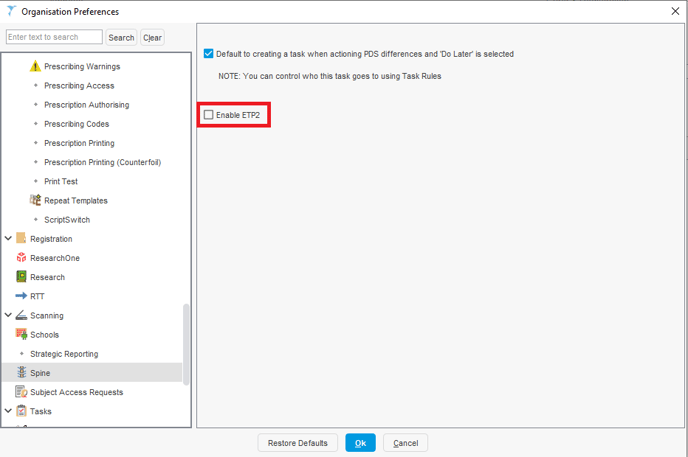Uncheck default task creation for PDS differences
688x457 pixels.
point(209,54)
